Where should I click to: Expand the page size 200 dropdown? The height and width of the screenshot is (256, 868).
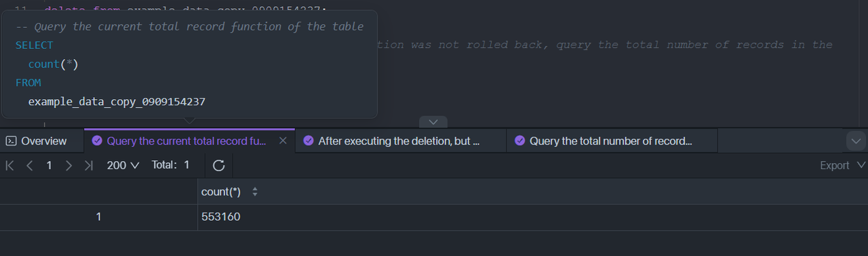click(x=123, y=165)
